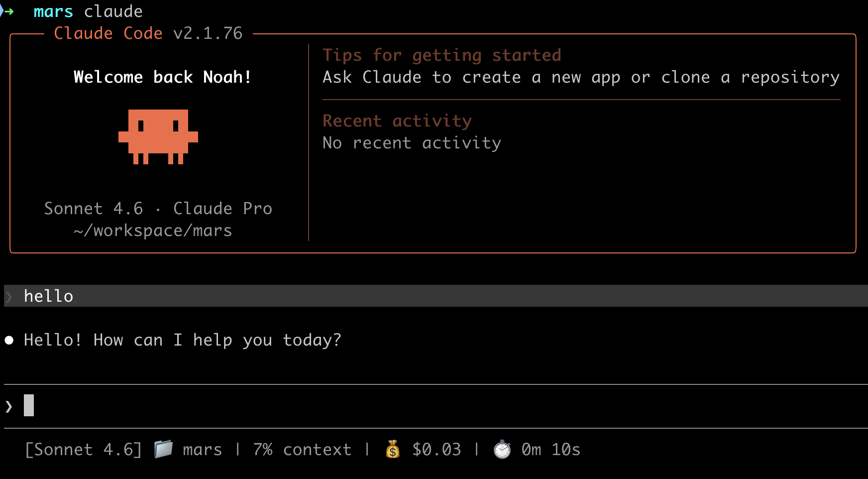Click the input prompt chevron
This screenshot has height=479, width=868.
click(9, 406)
